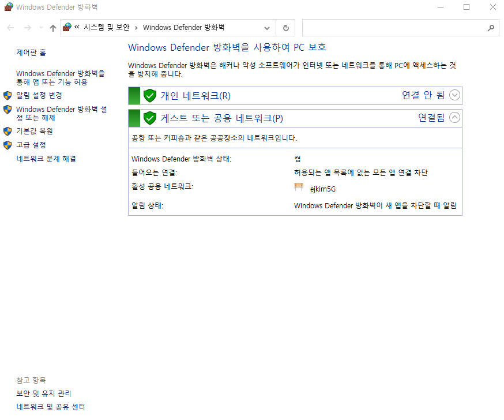Click the 허용되는 앱 목록에 없는 모든 앱 연결 차단 value
The width and height of the screenshot is (504, 420).
(x=360, y=172)
